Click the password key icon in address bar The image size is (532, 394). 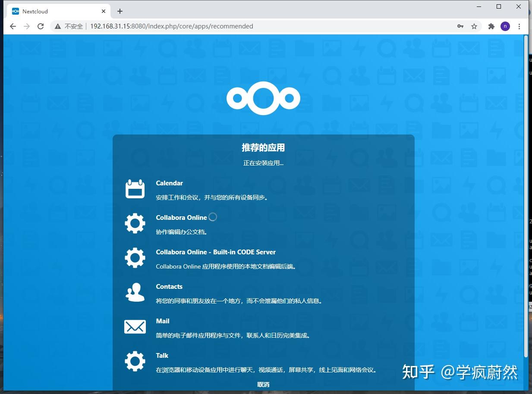click(460, 26)
